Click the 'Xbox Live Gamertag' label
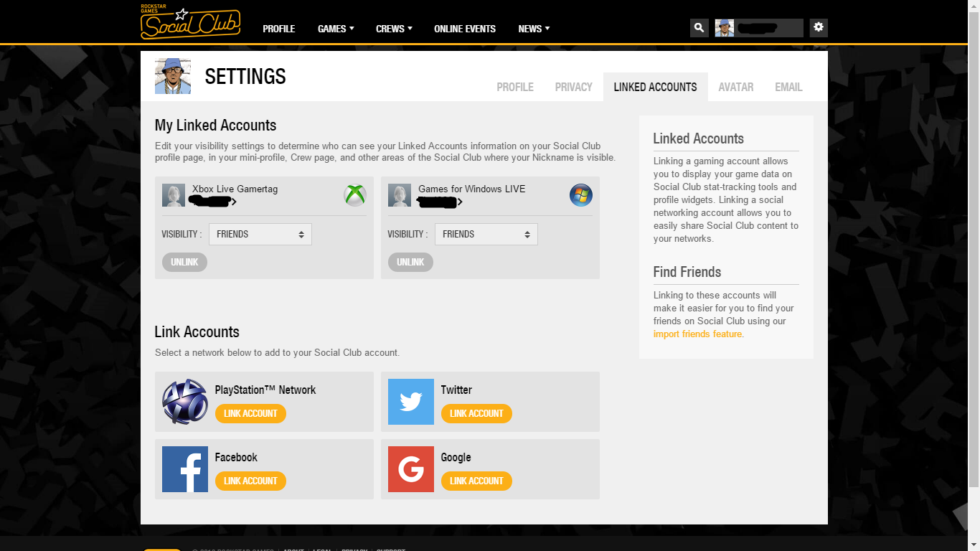The image size is (980, 551). (x=235, y=189)
